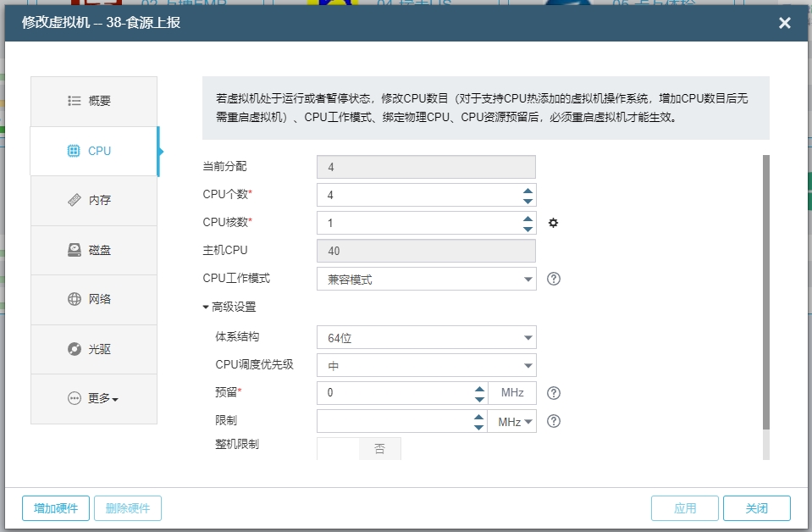Screen dimensions: 812x532
Task: Open the CPU调度优先级 dropdown
Action: (x=426, y=366)
